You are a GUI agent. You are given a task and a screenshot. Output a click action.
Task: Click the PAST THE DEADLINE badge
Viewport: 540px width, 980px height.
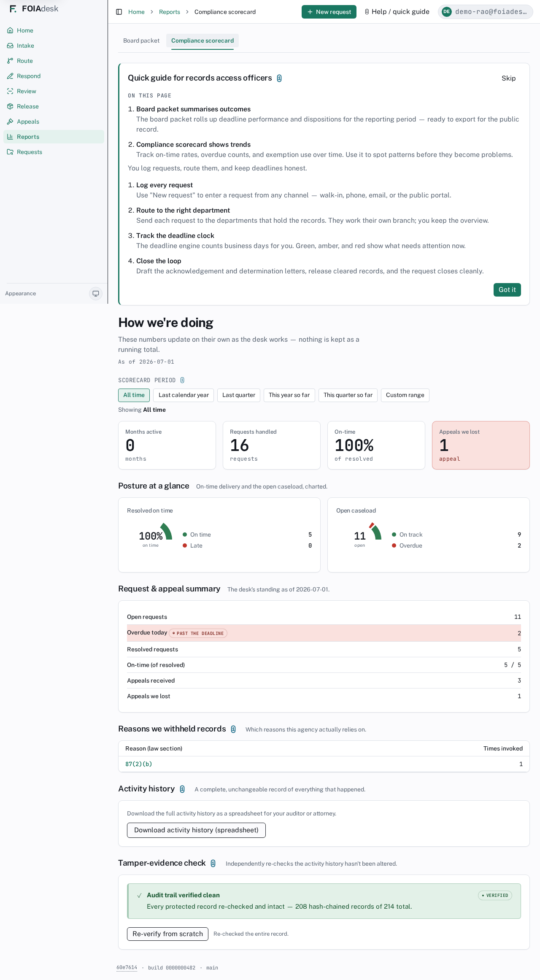[x=198, y=633]
